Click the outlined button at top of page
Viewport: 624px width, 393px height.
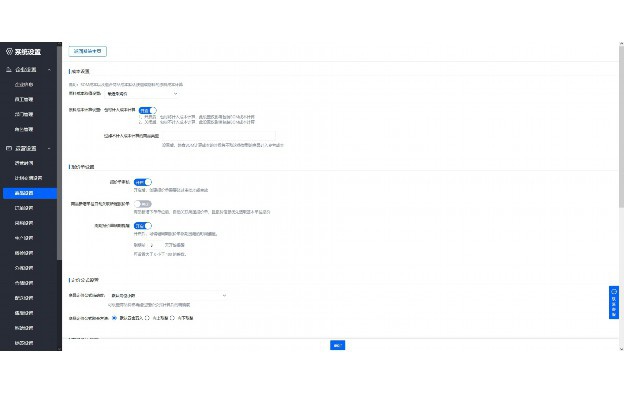(x=88, y=51)
